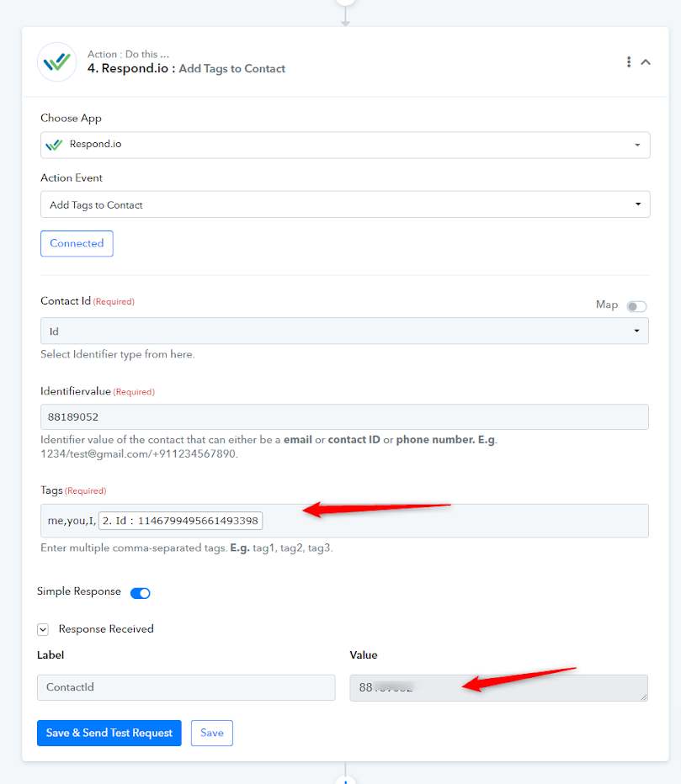Click Save & Send Test Request
The image size is (681, 784).
coord(109,733)
